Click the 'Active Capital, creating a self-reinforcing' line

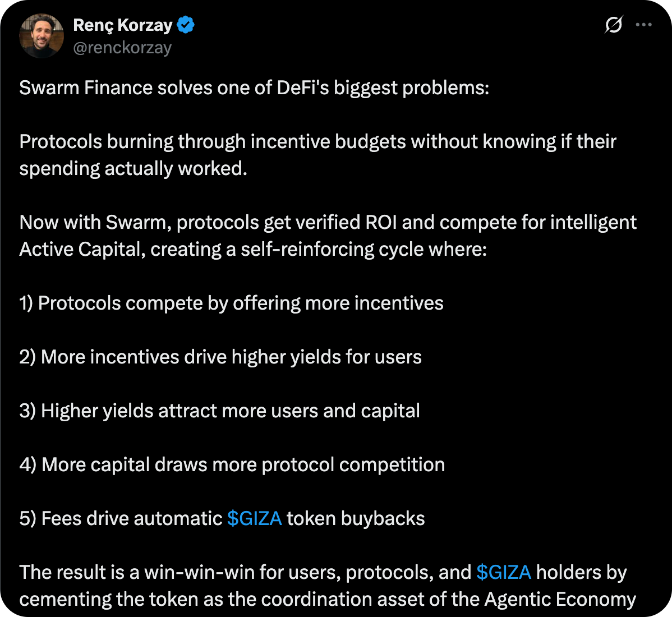(x=253, y=249)
